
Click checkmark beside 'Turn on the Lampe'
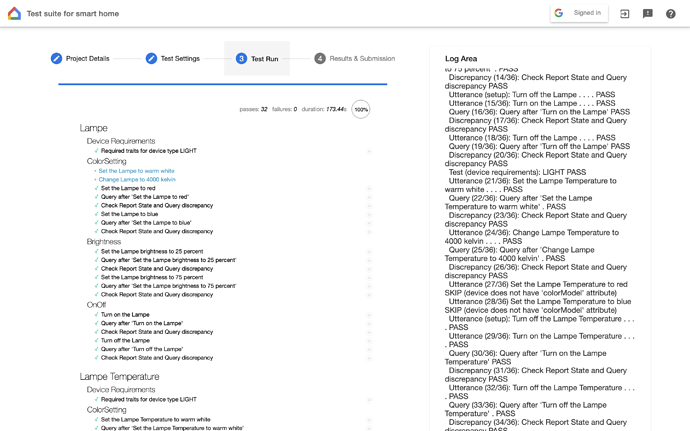pos(96,315)
